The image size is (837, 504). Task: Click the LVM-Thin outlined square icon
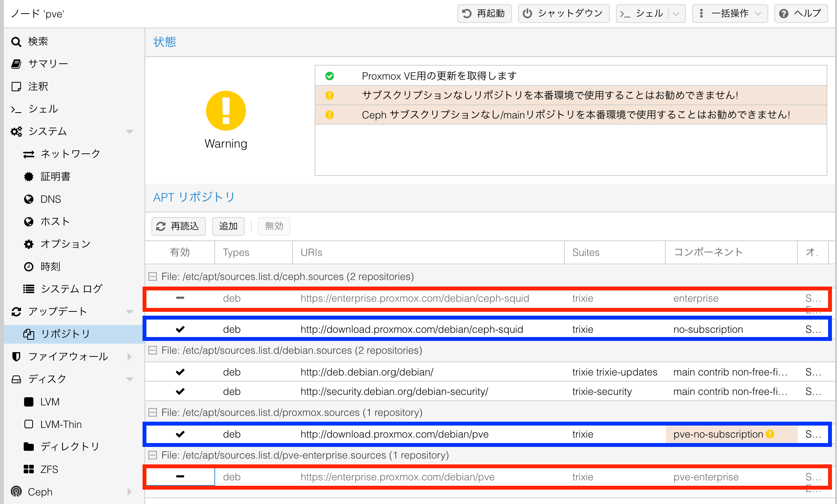(x=29, y=424)
